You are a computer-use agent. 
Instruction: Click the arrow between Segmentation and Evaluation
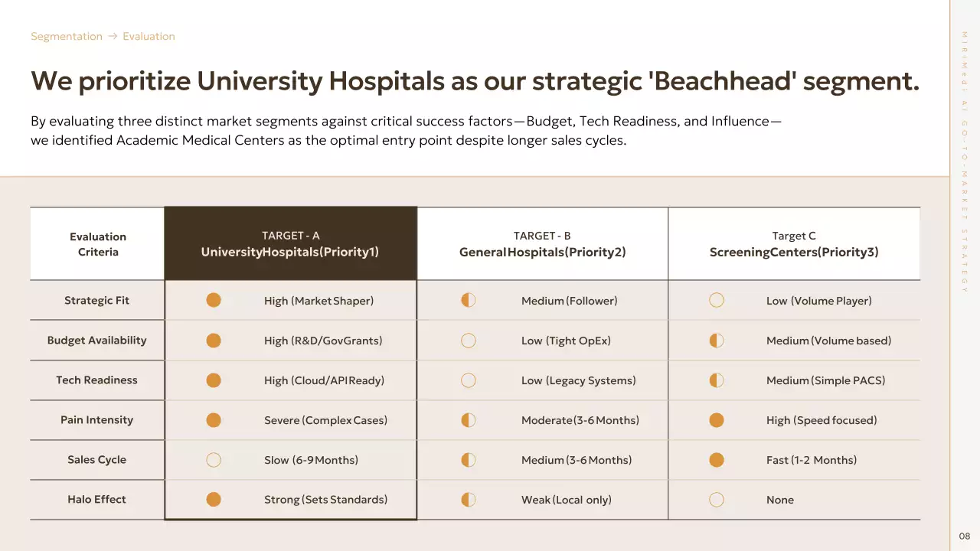pos(113,36)
